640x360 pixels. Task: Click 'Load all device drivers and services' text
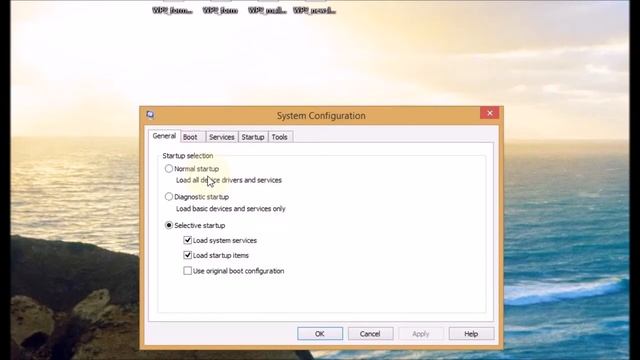[x=229, y=180]
